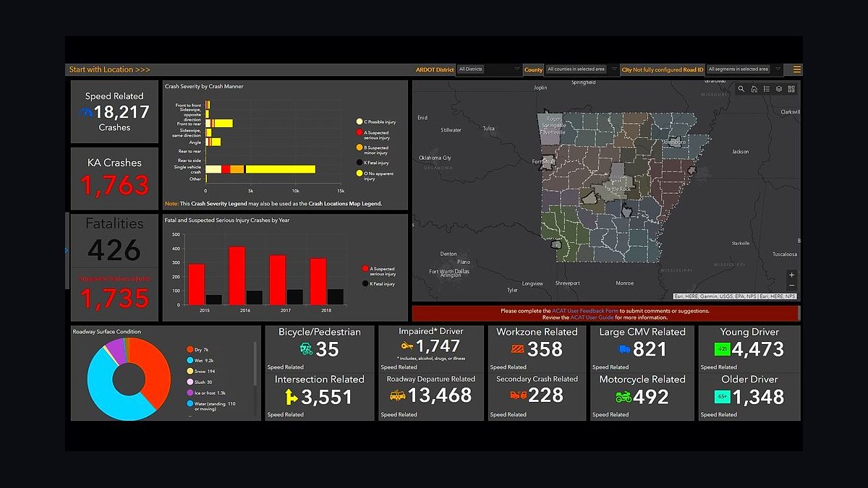Click the Young Driver <21 badge

[x=723, y=348]
